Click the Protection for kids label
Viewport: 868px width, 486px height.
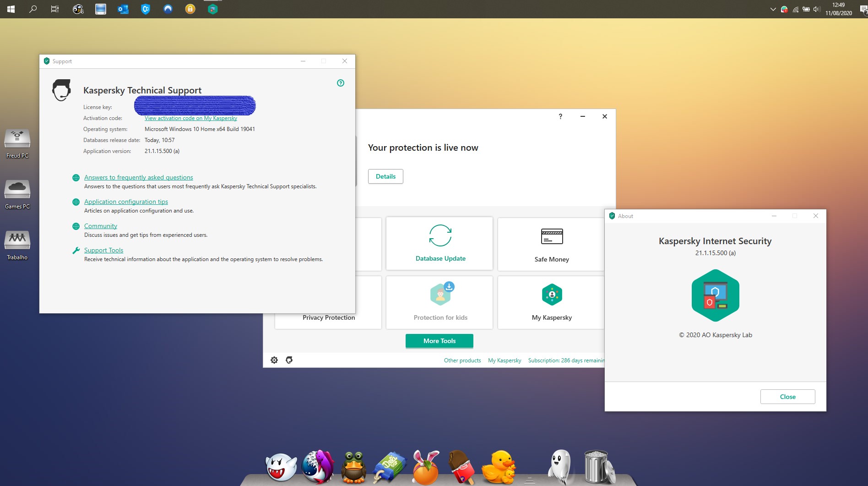pyautogui.click(x=440, y=317)
